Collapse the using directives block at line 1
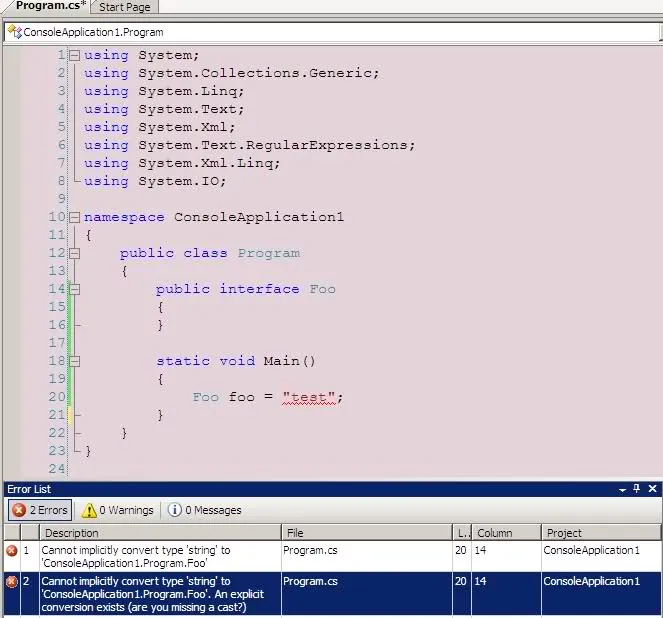Image resolution: width=663 pixels, height=618 pixels. click(74, 55)
